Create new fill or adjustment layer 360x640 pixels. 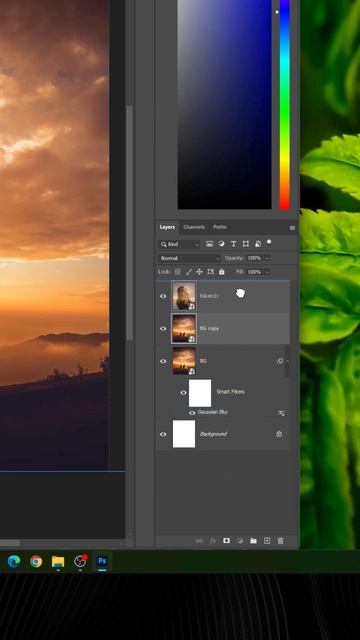point(240,541)
